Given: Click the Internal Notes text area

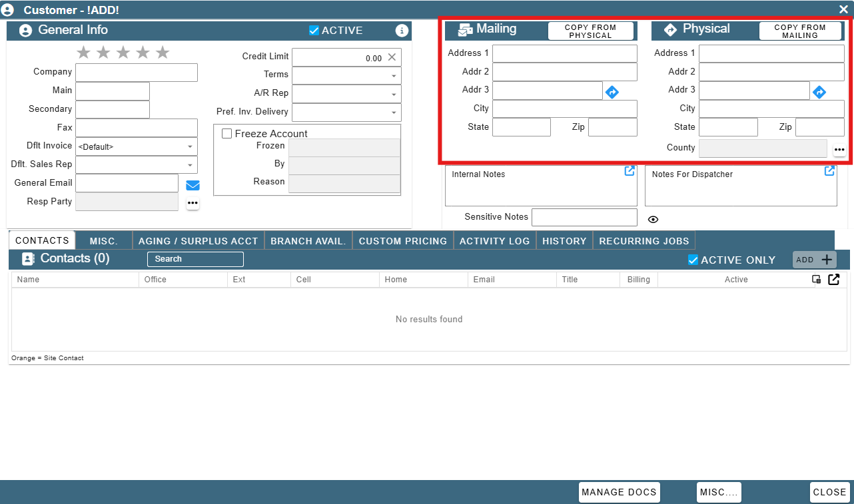Looking at the screenshot, I should click(x=541, y=186).
